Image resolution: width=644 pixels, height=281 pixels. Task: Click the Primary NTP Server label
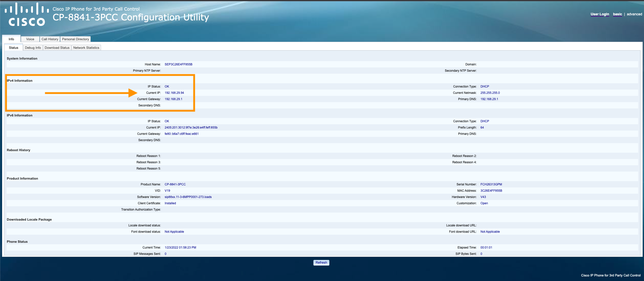click(147, 71)
